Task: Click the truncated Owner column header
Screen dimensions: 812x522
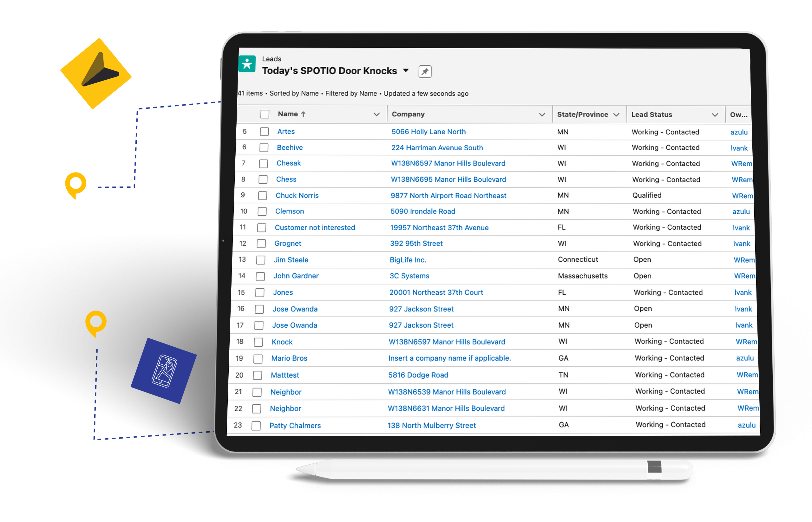Action: coord(738,115)
